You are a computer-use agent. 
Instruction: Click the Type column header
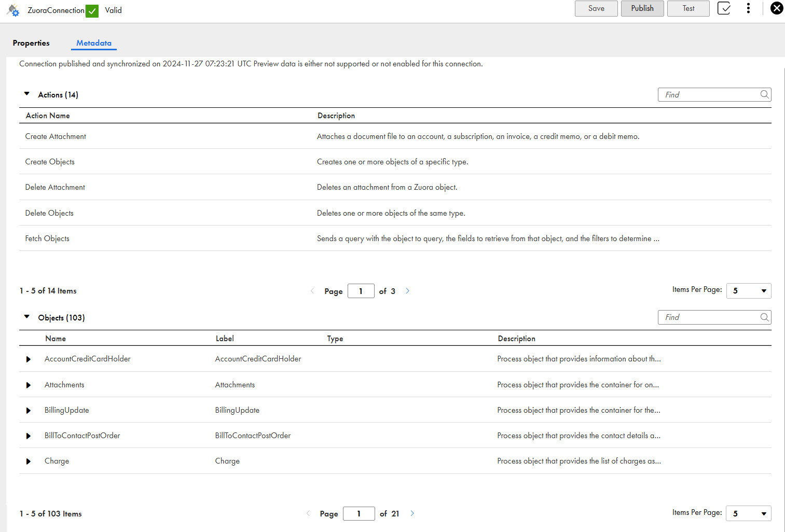click(x=335, y=339)
